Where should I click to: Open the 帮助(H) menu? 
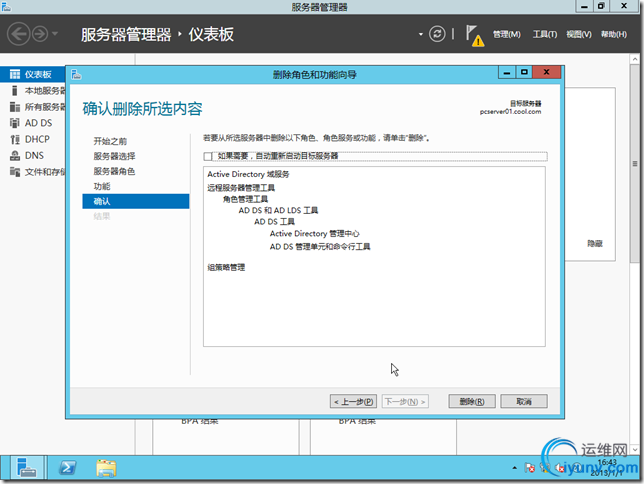(614, 35)
